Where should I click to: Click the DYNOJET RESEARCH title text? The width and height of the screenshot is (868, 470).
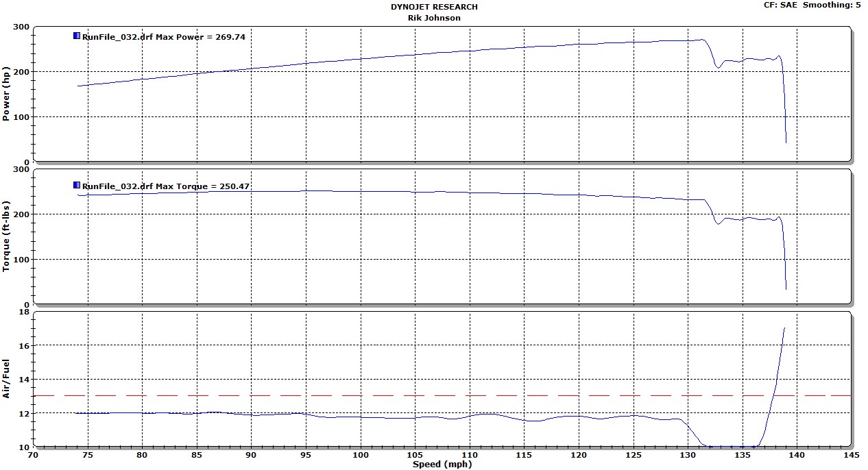tap(434, 7)
